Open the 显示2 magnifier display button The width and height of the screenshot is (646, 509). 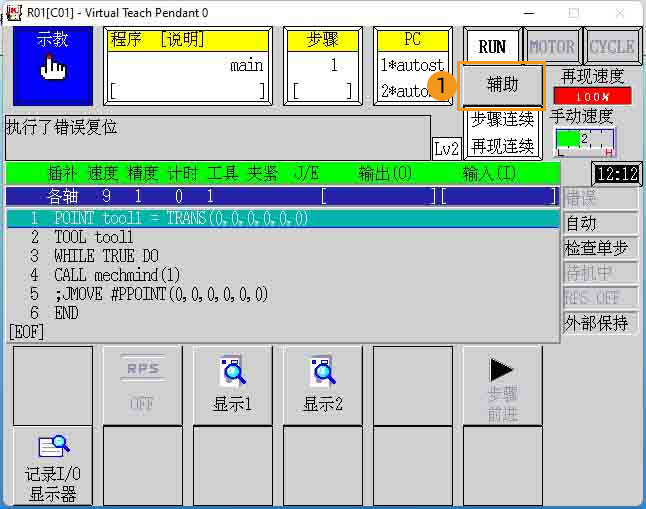click(x=323, y=385)
